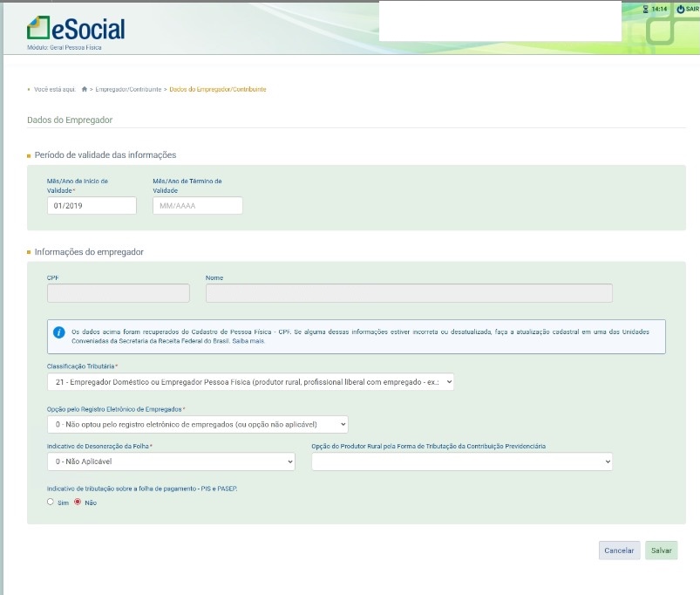The width and height of the screenshot is (700, 595).
Task: Click the Salvar button
Action: [x=661, y=551]
